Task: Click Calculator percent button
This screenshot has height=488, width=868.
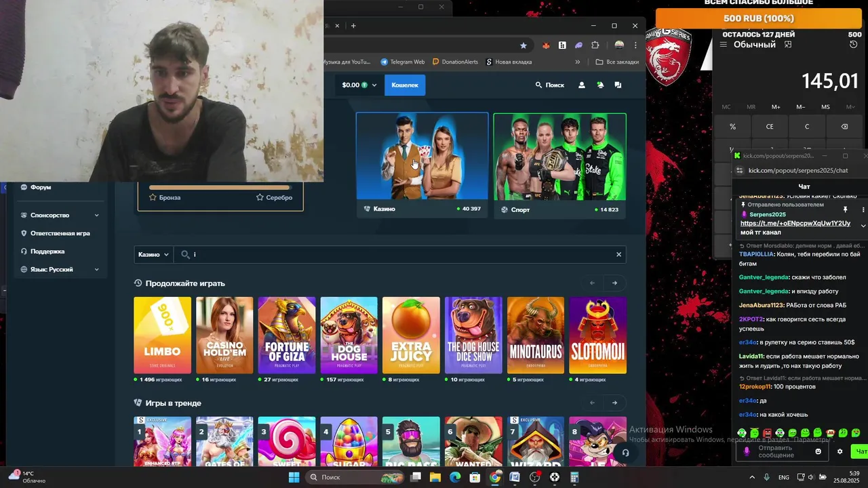Action: [732, 127]
